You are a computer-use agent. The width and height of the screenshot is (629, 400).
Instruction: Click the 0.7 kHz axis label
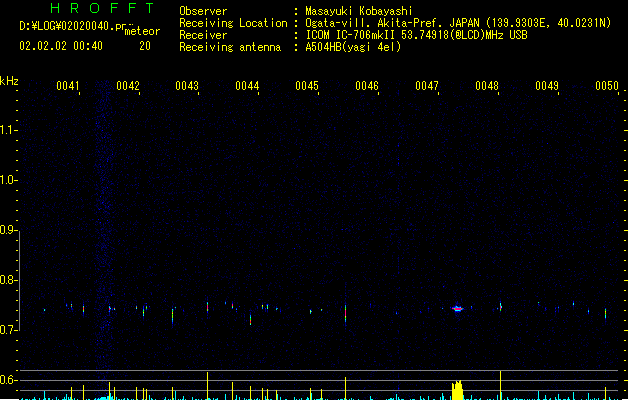[x=7, y=330]
